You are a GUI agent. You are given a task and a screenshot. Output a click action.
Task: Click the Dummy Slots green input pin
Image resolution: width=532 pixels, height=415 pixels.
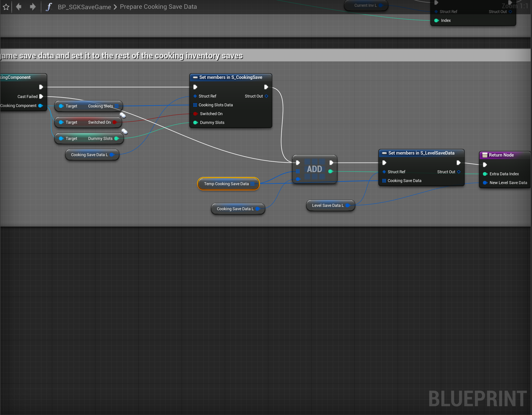point(195,123)
